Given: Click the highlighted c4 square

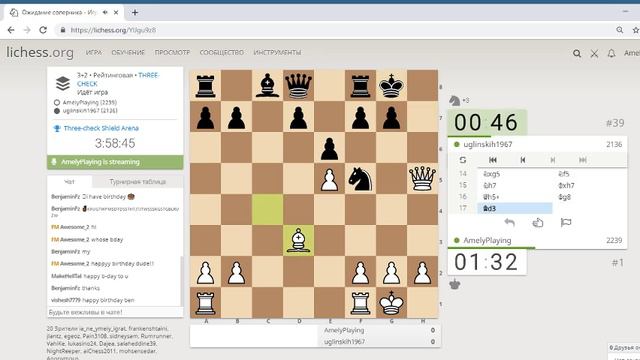Looking at the screenshot, I should click(267, 210).
